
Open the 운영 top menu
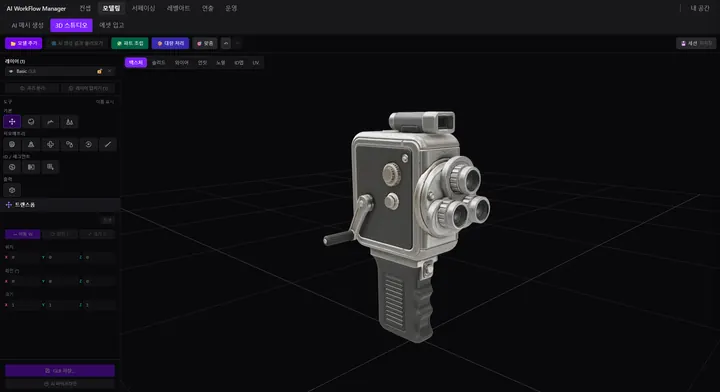click(x=231, y=8)
